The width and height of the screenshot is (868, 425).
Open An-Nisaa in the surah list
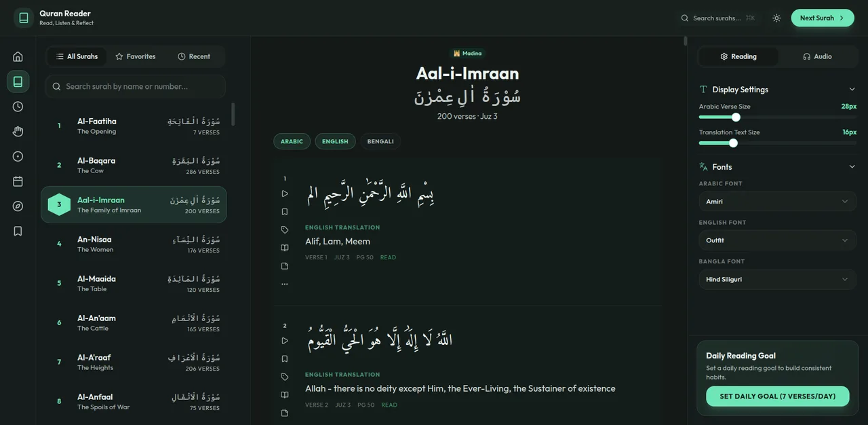[134, 244]
